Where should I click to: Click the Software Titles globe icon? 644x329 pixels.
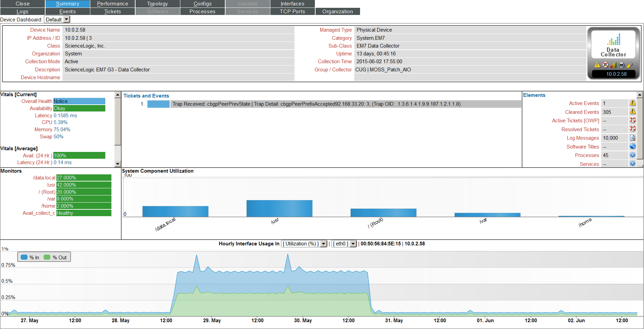pyautogui.click(x=633, y=146)
